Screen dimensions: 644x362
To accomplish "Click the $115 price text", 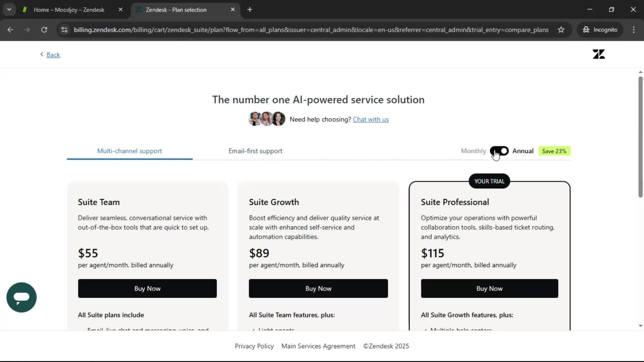I will tap(432, 253).
